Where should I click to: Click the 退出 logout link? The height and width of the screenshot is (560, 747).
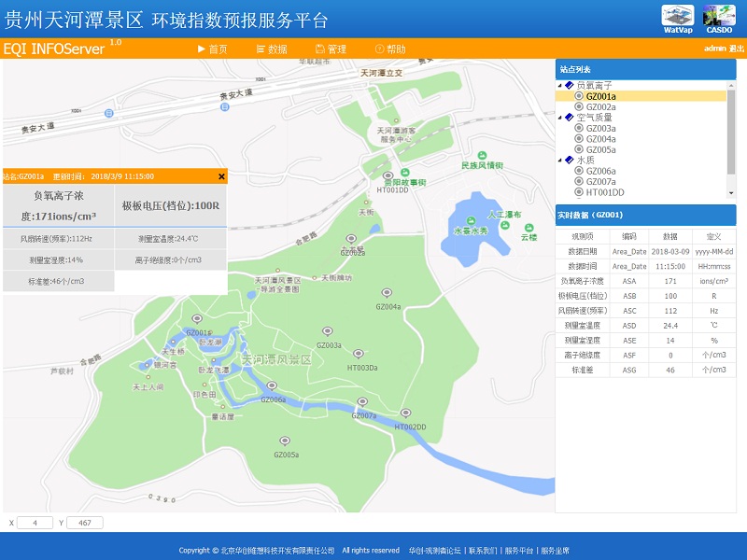[737, 49]
